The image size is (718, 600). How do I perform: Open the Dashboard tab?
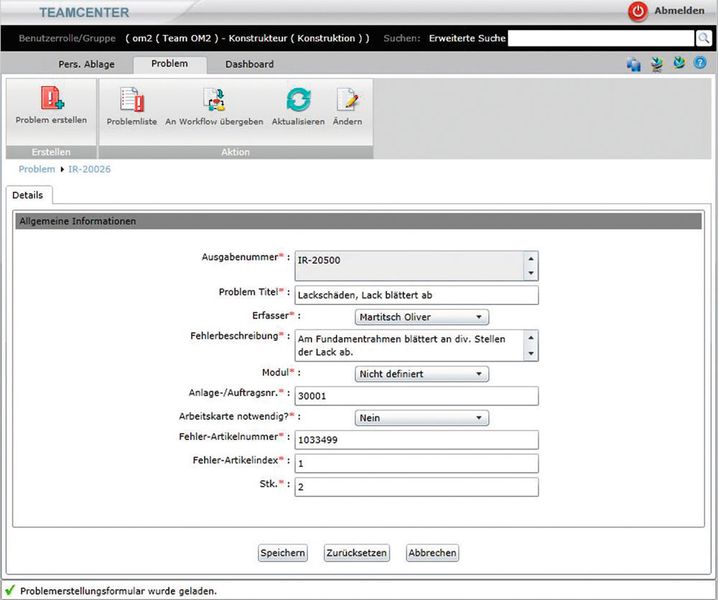click(249, 64)
